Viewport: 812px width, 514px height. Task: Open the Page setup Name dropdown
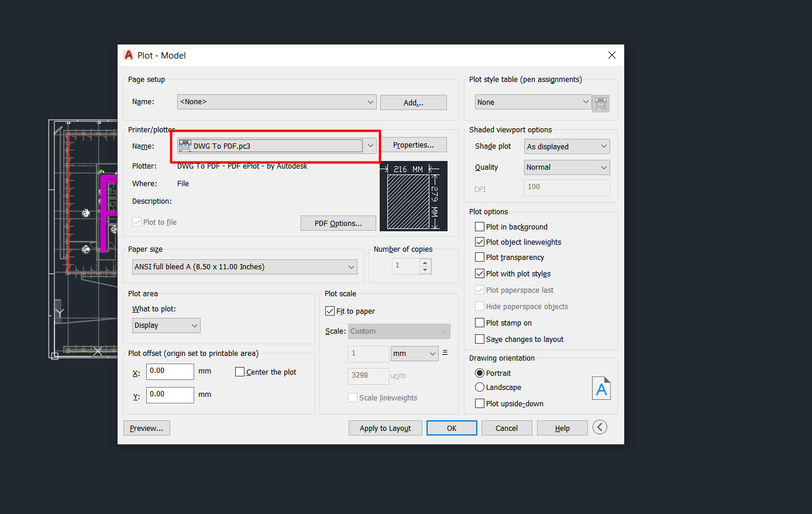coord(277,102)
